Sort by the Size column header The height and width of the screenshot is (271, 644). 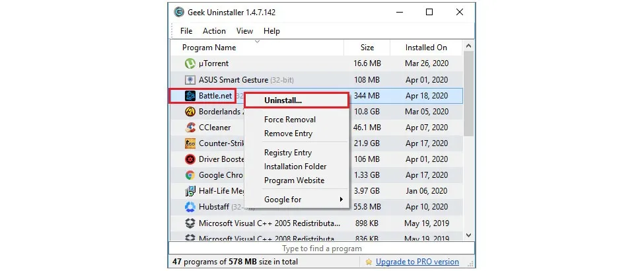(367, 48)
